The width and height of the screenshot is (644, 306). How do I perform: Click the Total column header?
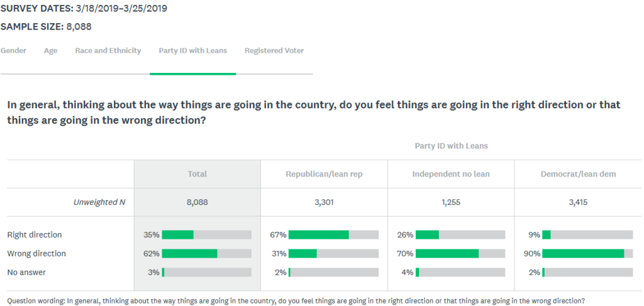pos(197,174)
